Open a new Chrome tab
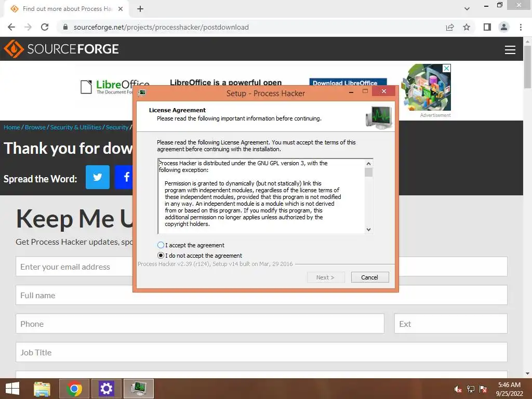Screen dimensions: 532x399 coord(140,9)
